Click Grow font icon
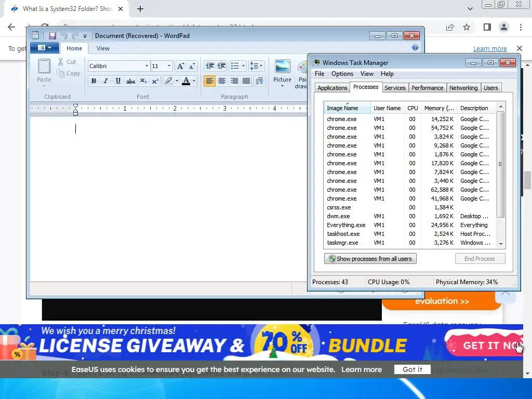The width and height of the screenshot is (532, 399). click(x=180, y=66)
